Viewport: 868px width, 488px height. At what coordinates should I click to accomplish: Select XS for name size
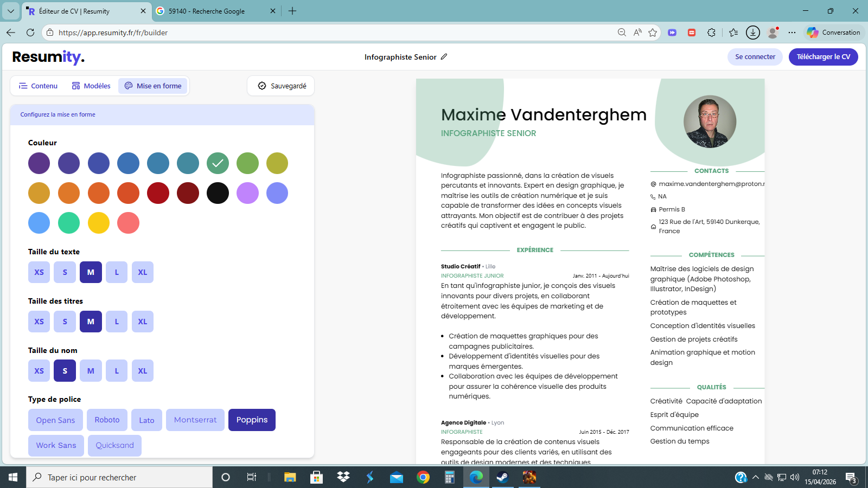39,371
